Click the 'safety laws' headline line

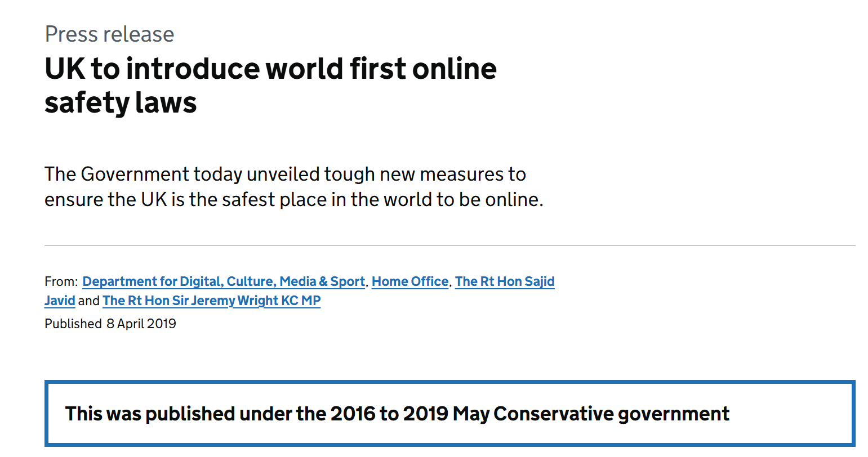pos(121,102)
